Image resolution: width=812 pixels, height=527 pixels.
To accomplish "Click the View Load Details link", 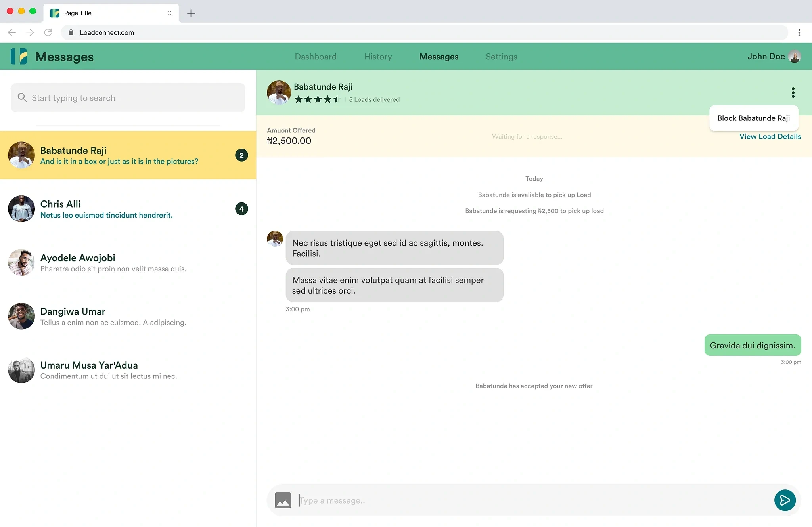I will 770,136.
